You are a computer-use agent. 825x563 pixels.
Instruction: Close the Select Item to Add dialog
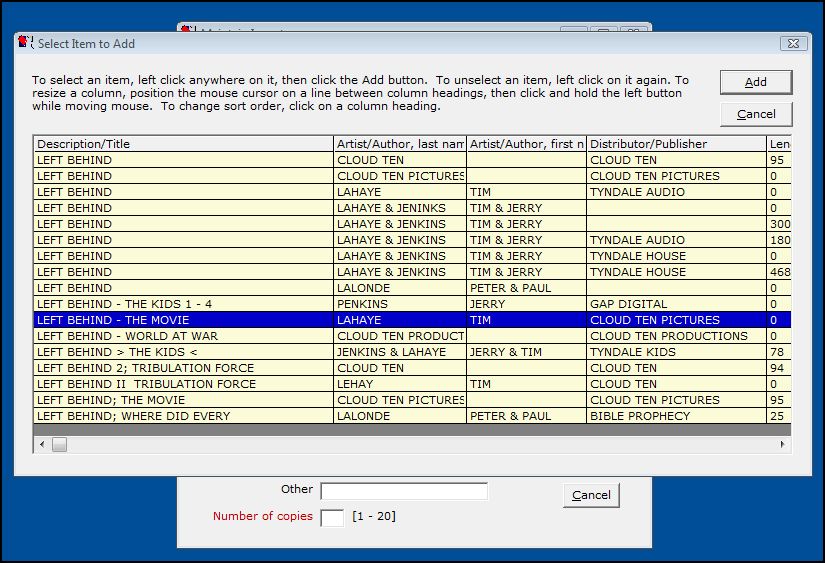(793, 44)
